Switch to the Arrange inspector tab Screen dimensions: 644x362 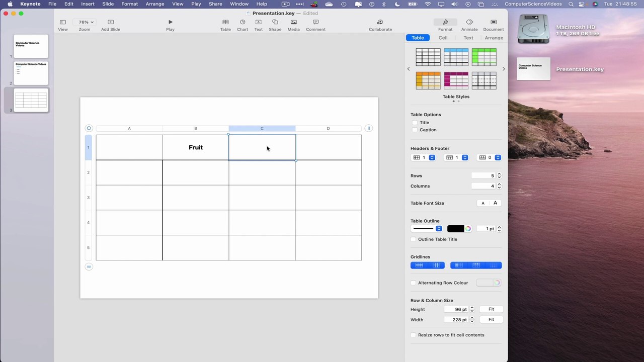[494, 38]
